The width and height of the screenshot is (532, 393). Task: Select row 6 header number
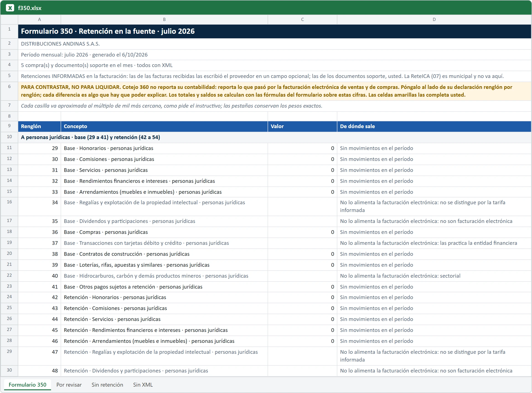click(x=9, y=91)
